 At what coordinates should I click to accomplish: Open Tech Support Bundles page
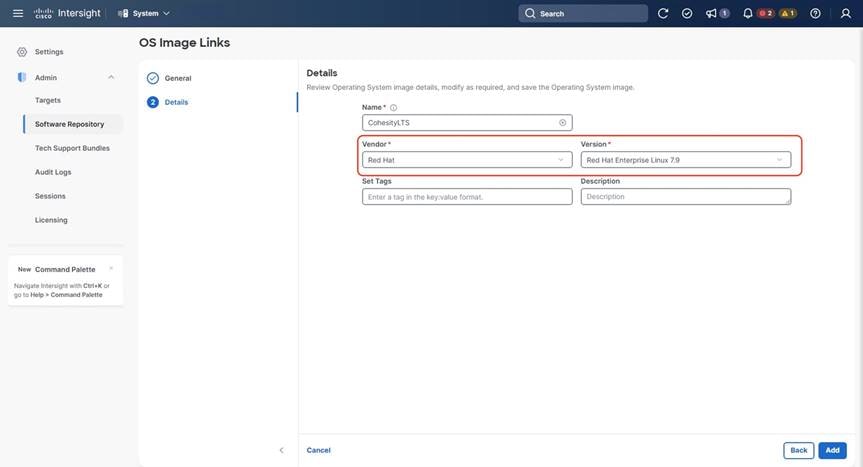point(72,148)
